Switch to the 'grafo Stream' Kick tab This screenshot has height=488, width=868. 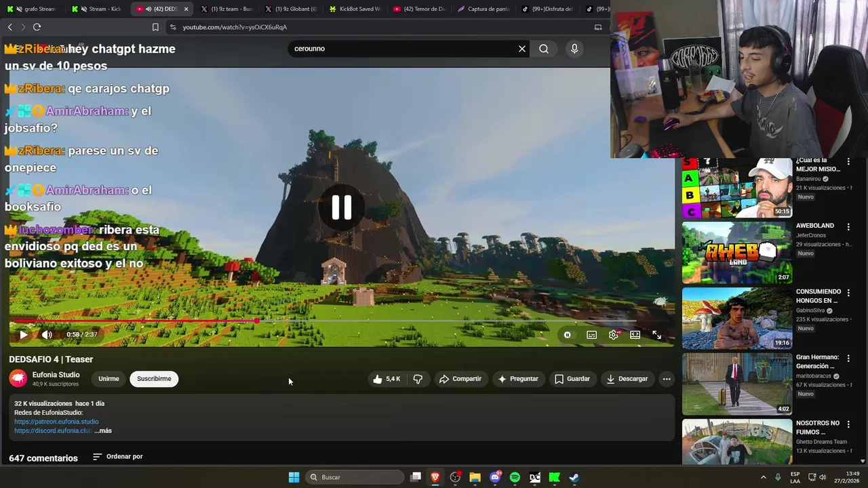(x=33, y=9)
